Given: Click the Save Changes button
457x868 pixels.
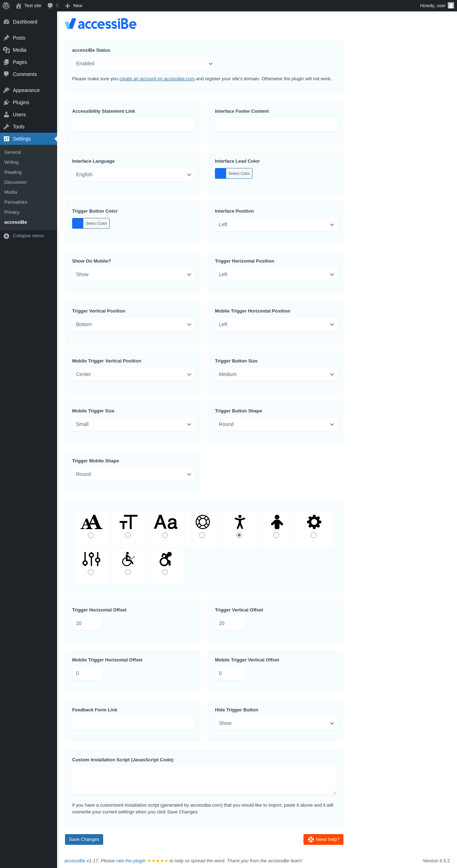Looking at the screenshot, I should coord(84,839).
